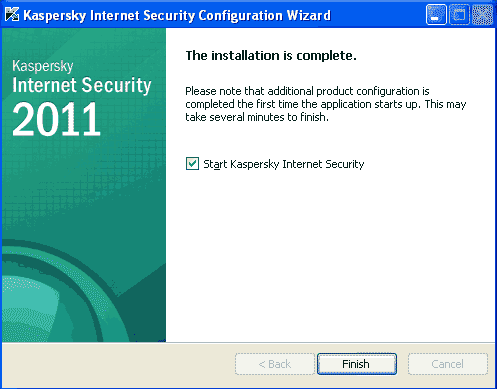
Task: Click the window title 'Kaspersky Internet Security Configuration Wizard'
Action: coord(177,15)
